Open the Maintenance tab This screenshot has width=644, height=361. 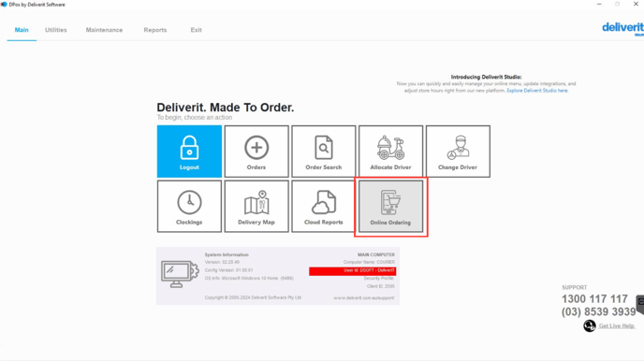pyautogui.click(x=104, y=30)
